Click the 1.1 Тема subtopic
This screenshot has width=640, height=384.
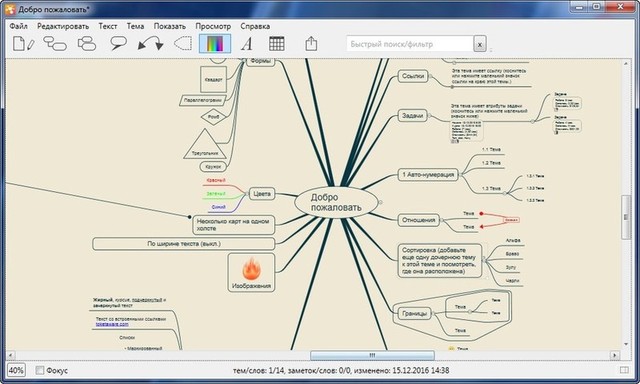coord(491,149)
